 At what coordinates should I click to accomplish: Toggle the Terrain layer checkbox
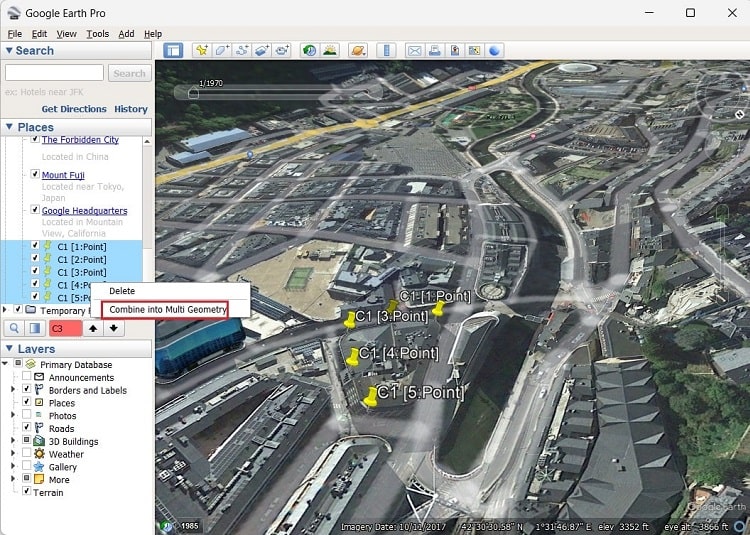click(27, 492)
